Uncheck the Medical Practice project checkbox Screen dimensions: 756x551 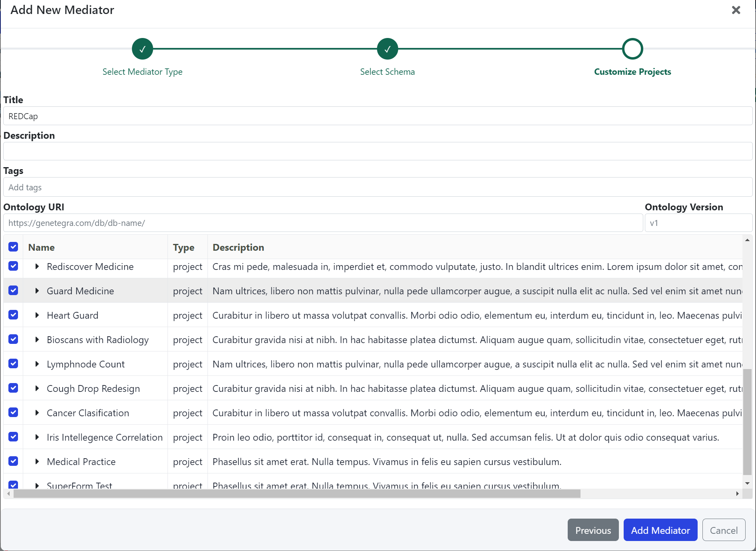pos(13,461)
